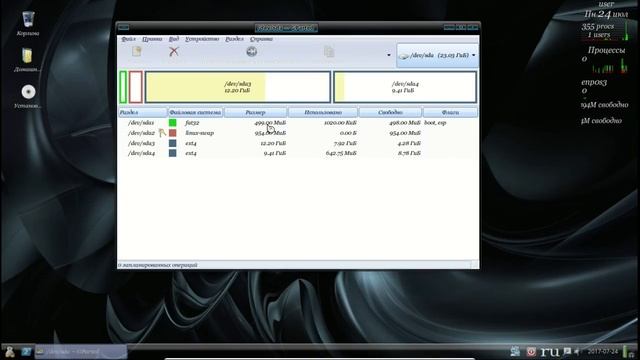Click the red linux-swap color swatch

click(173, 133)
